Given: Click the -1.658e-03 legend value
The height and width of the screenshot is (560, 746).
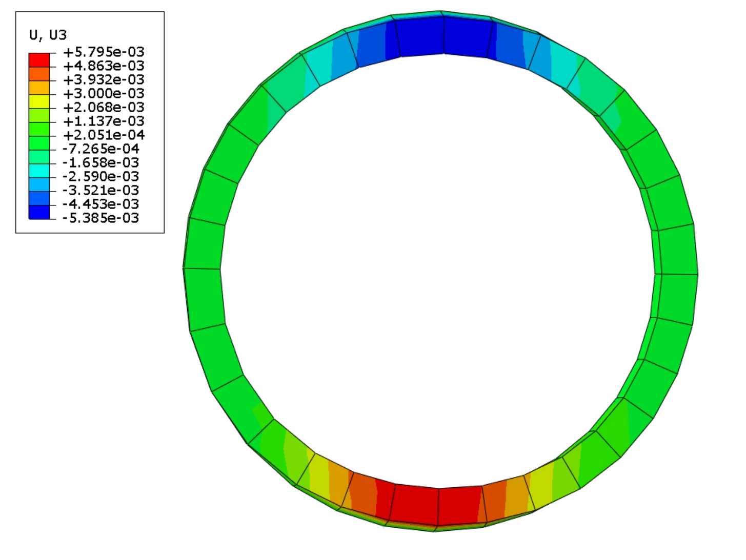Looking at the screenshot, I should coord(100,163).
